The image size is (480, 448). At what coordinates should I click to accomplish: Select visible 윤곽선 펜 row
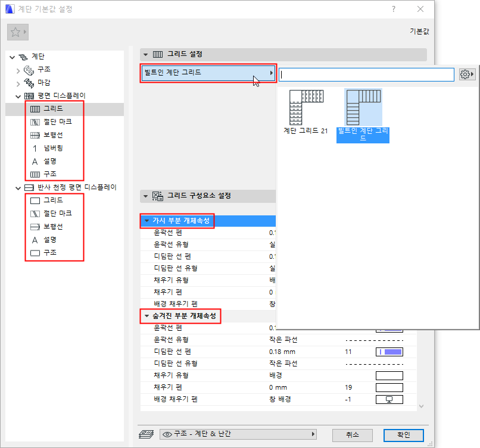point(208,233)
